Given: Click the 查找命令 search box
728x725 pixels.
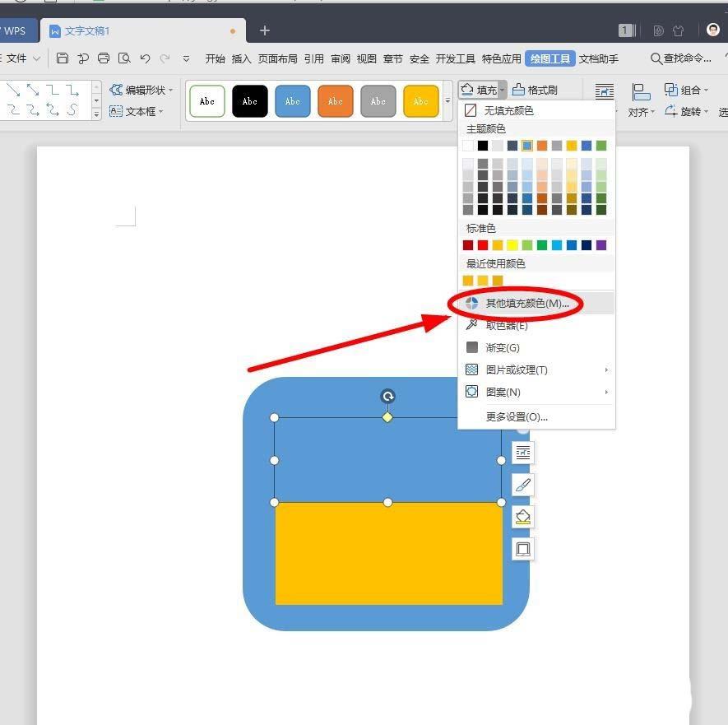Looking at the screenshot, I should click(681, 58).
